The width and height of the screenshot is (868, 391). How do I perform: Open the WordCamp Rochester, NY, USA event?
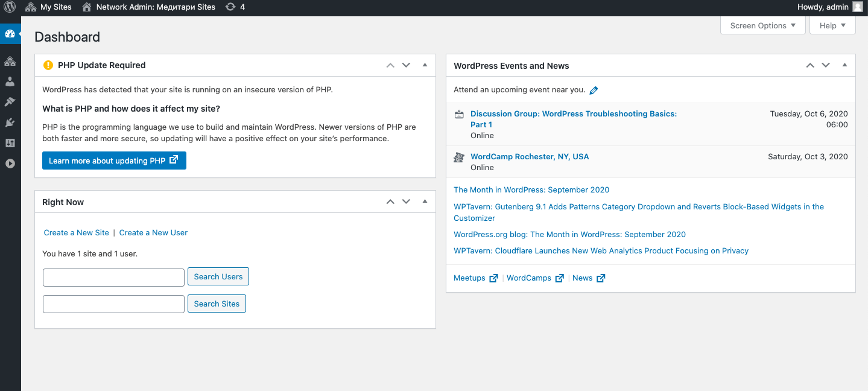coord(530,156)
